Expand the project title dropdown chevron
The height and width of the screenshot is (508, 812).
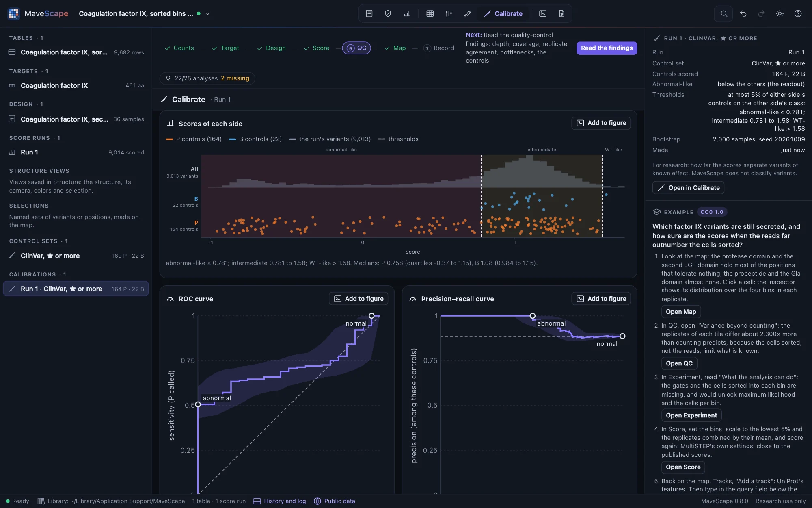(208, 13)
